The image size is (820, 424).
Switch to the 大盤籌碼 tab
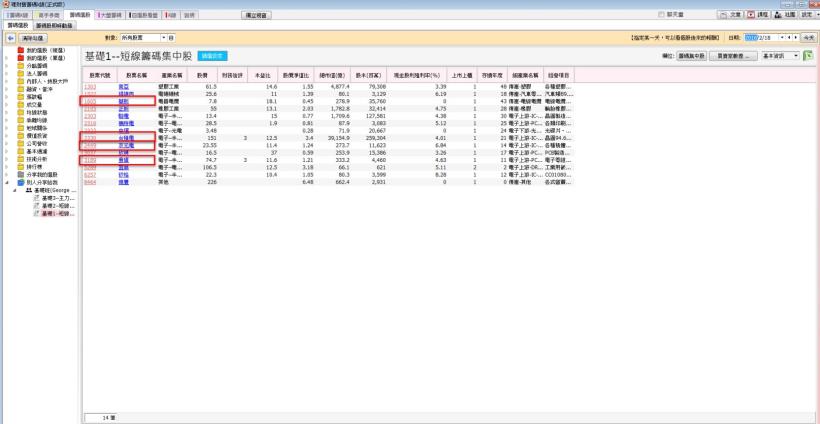pos(111,16)
